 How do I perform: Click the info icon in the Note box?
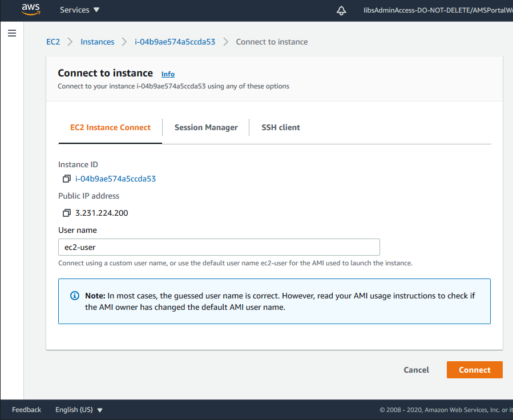pos(74,295)
